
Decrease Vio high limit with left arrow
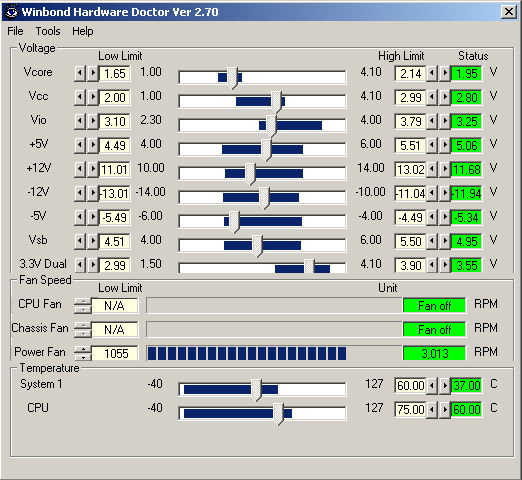[432, 121]
